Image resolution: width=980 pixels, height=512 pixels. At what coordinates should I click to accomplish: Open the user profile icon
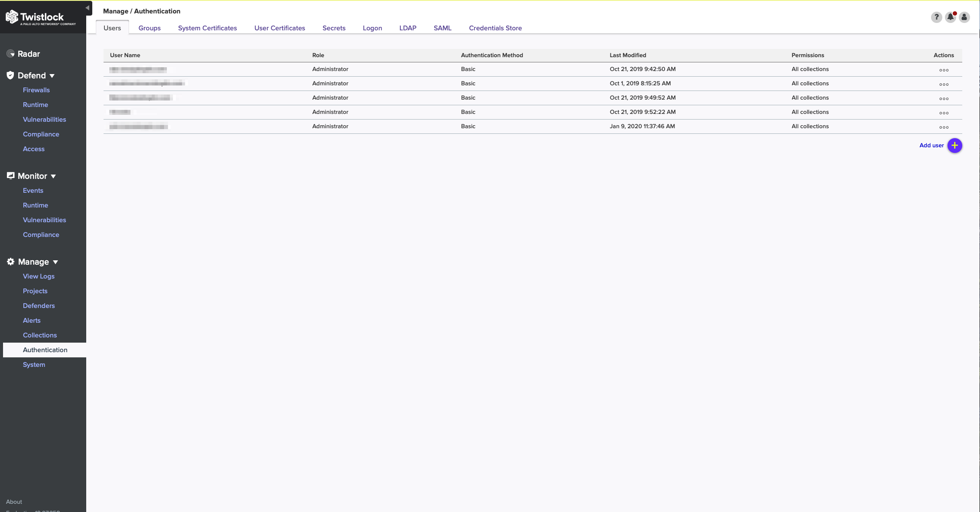[964, 17]
